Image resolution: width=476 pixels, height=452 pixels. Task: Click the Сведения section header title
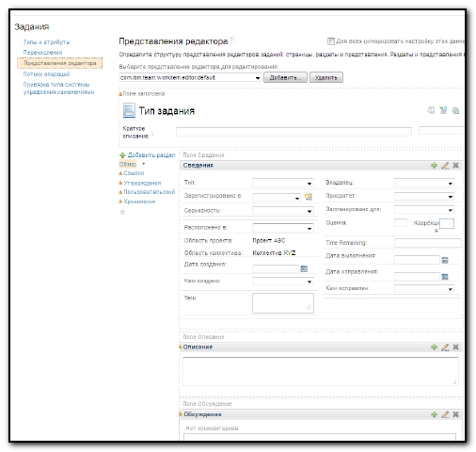(x=198, y=165)
